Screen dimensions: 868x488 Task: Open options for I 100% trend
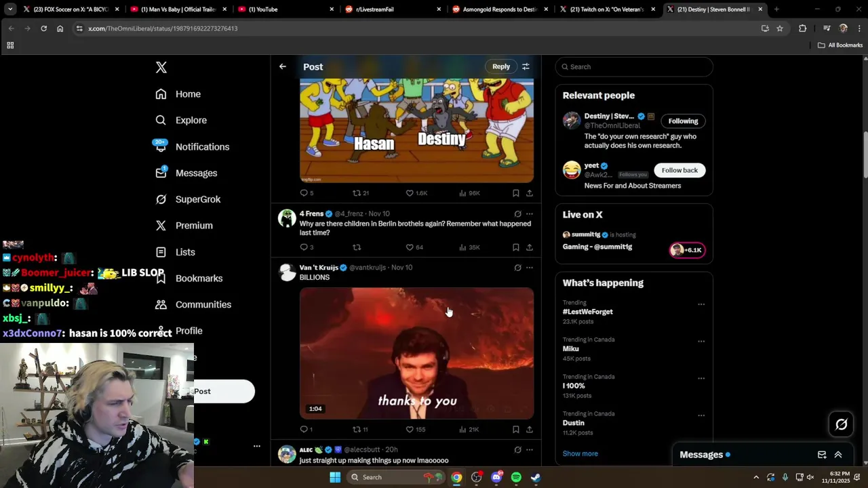click(x=701, y=378)
